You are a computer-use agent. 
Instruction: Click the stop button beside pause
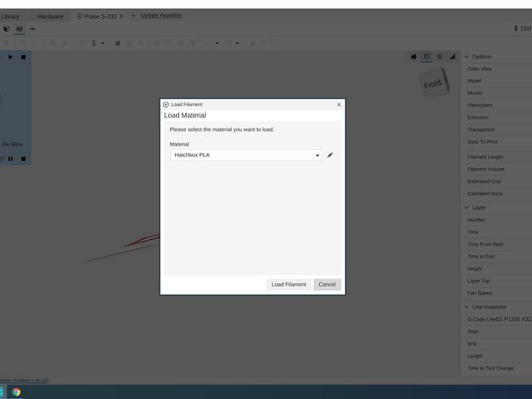23,158
